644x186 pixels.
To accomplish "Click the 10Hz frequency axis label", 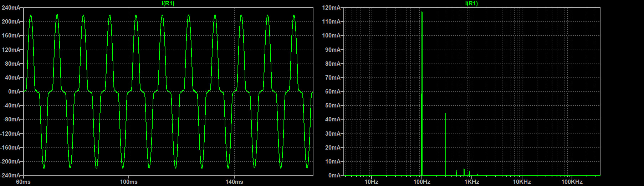I will click(x=371, y=182).
